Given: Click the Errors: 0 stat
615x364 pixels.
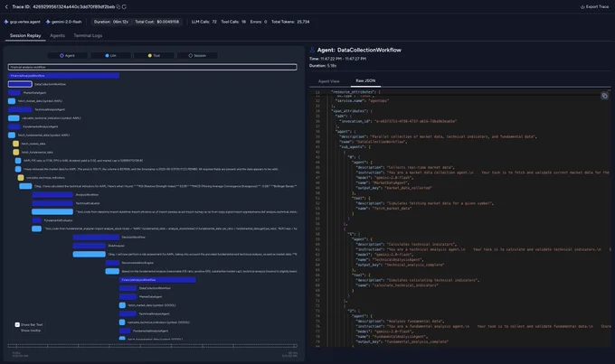Looking at the screenshot, I should click(259, 22).
